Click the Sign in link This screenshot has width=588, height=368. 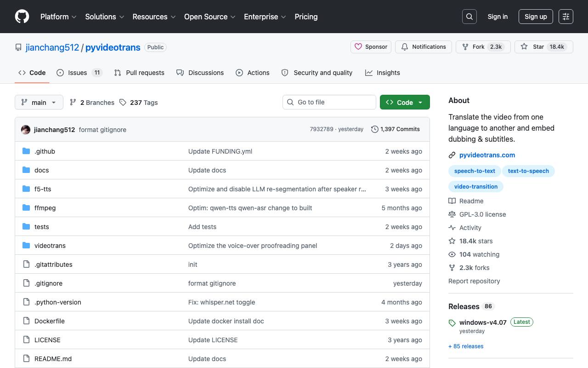click(498, 17)
